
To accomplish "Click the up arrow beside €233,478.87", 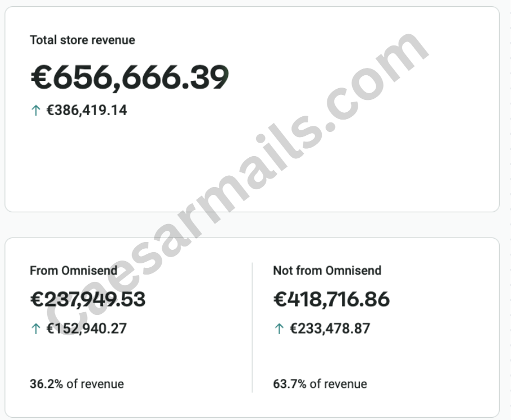I will pyautogui.click(x=279, y=328).
